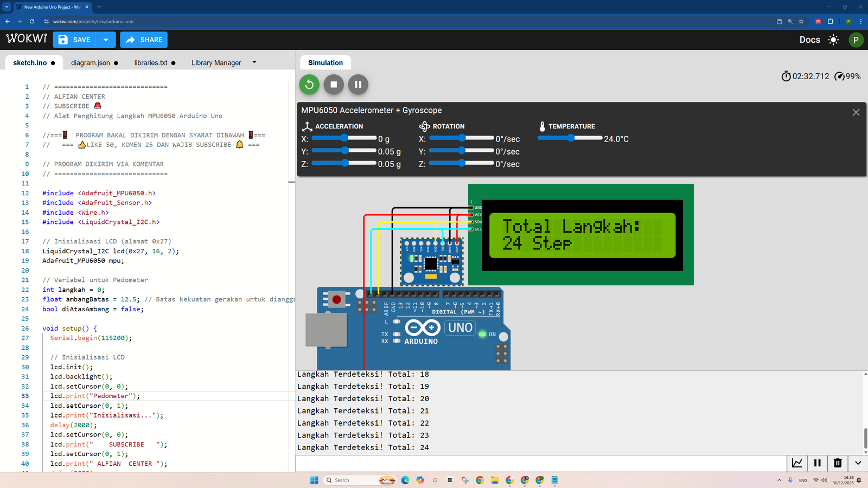Click the acceleration axes icon

pyautogui.click(x=307, y=126)
